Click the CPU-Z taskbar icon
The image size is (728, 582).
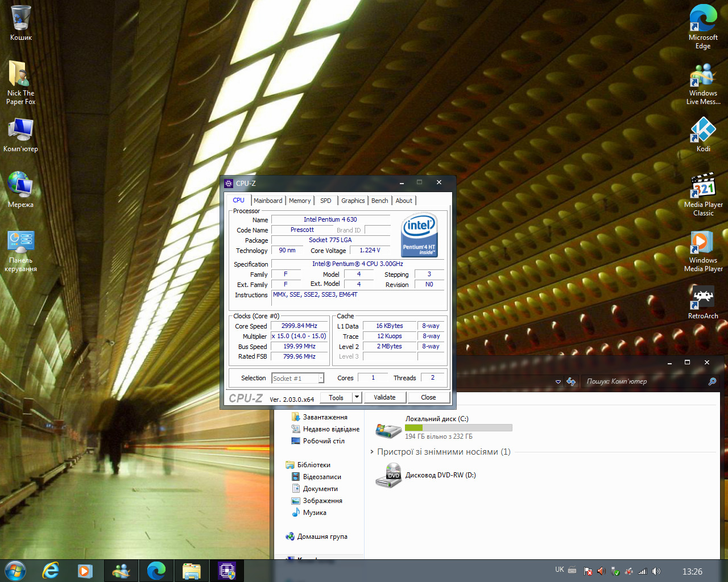pyautogui.click(x=227, y=571)
